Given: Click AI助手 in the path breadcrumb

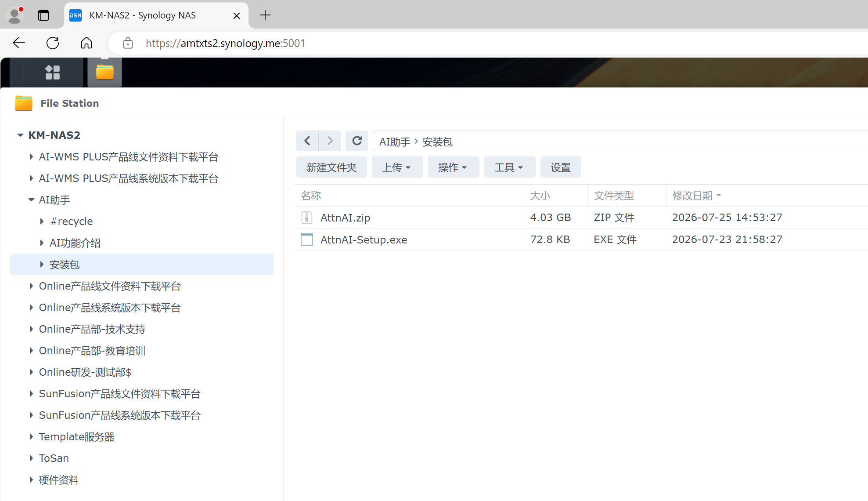Looking at the screenshot, I should point(395,142).
